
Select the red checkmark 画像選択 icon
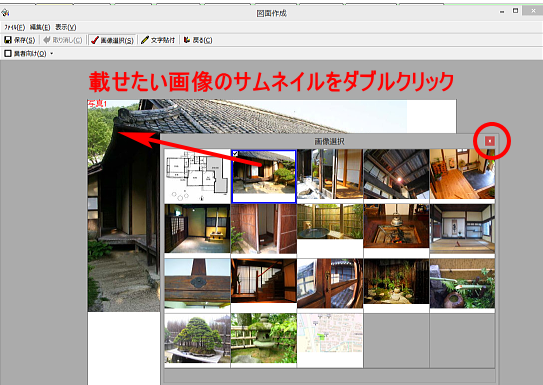point(95,40)
